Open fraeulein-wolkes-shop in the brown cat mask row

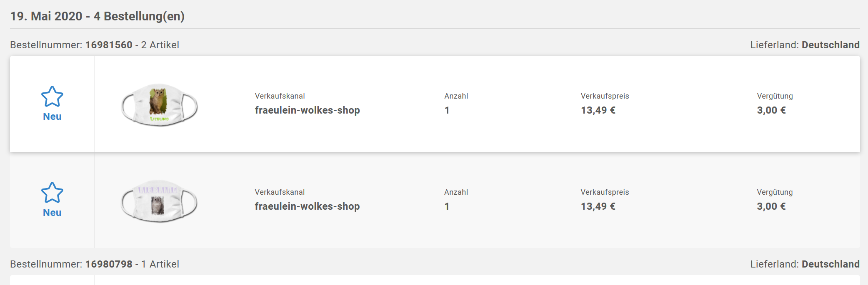click(x=307, y=110)
